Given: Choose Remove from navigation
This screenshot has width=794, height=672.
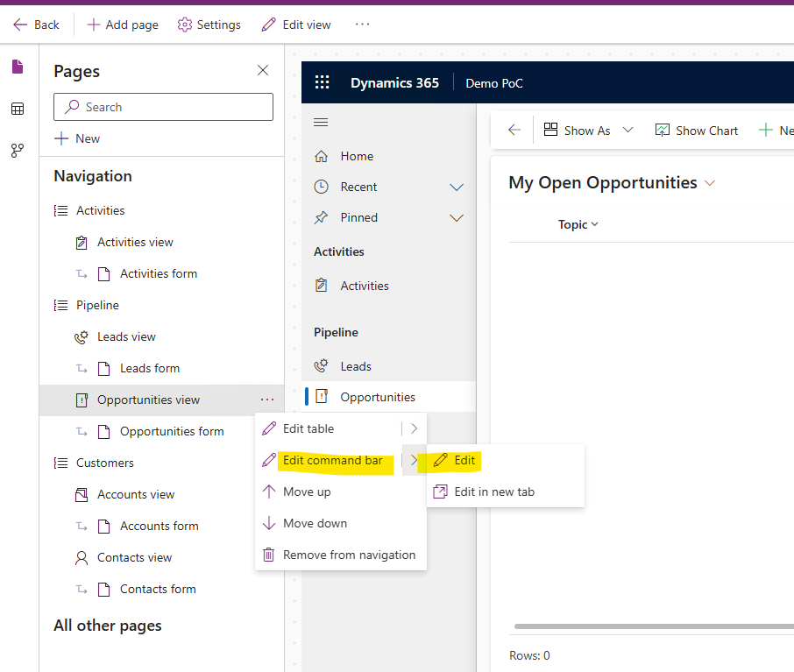Looking at the screenshot, I should [x=341, y=555].
